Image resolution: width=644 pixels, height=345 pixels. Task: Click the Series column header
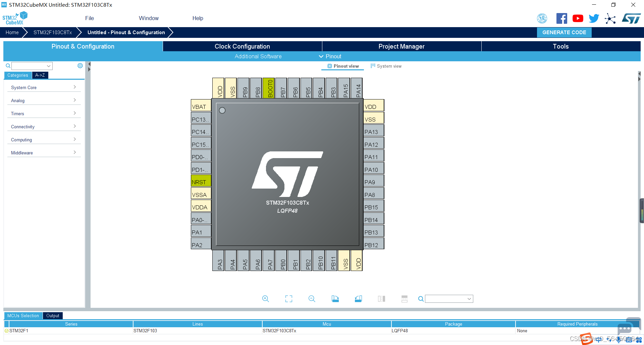(71, 324)
